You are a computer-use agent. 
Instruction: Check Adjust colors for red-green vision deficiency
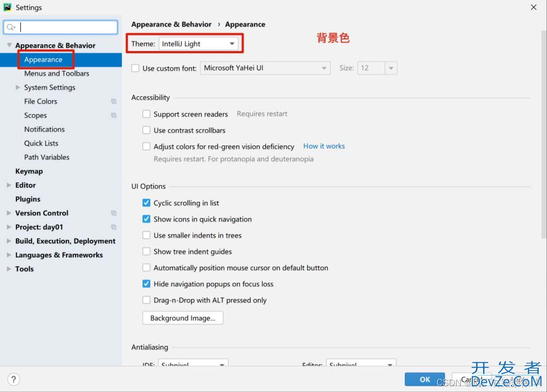coord(146,146)
